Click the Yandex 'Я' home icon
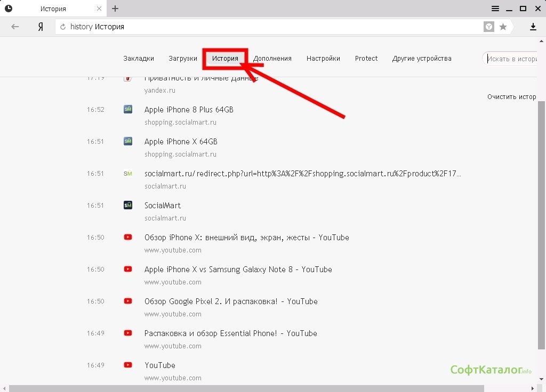Screen dimensions: 546x392 [41, 27]
